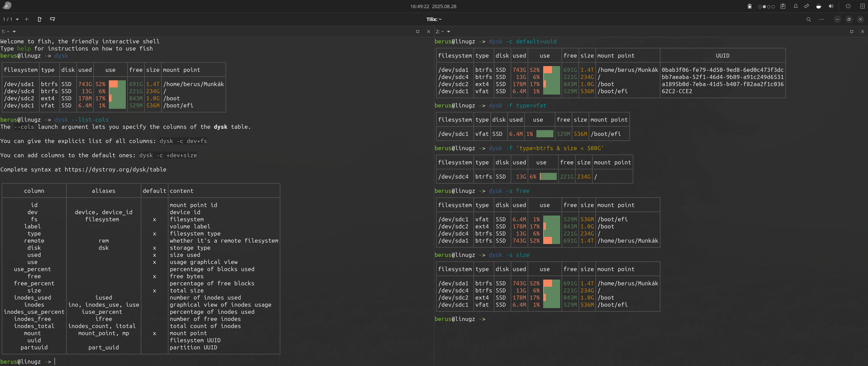Click the 'partuuid' column name
868x366 pixels.
coord(34,347)
